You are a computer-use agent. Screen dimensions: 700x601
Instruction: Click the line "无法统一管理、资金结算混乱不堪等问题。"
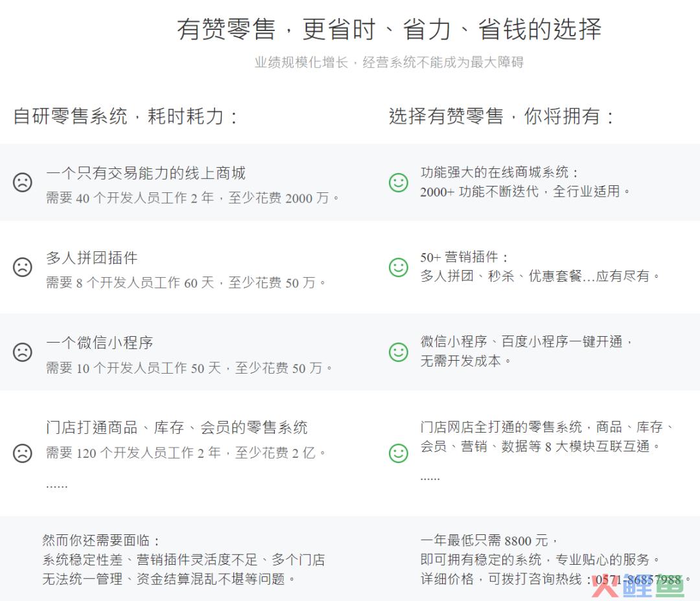point(169,579)
